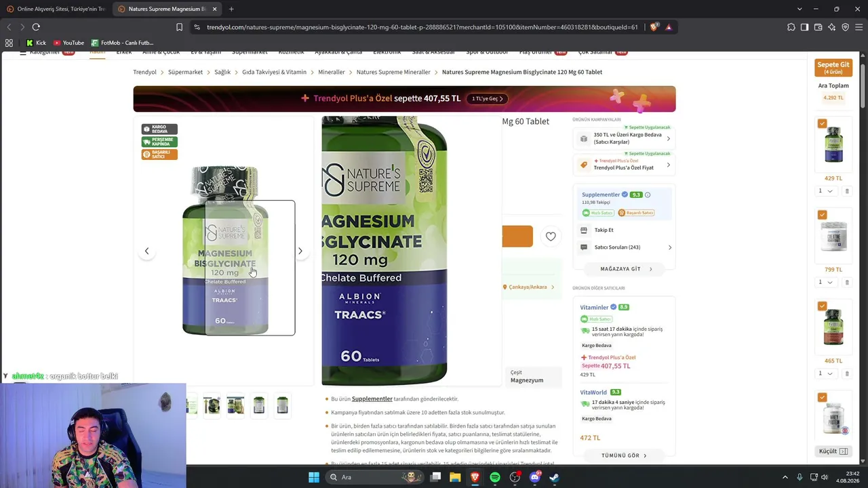Expand system tray hidden icons

(x=785, y=477)
